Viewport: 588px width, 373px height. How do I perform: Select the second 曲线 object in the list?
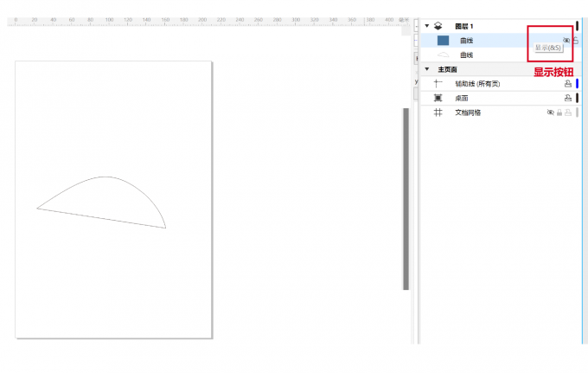point(464,55)
